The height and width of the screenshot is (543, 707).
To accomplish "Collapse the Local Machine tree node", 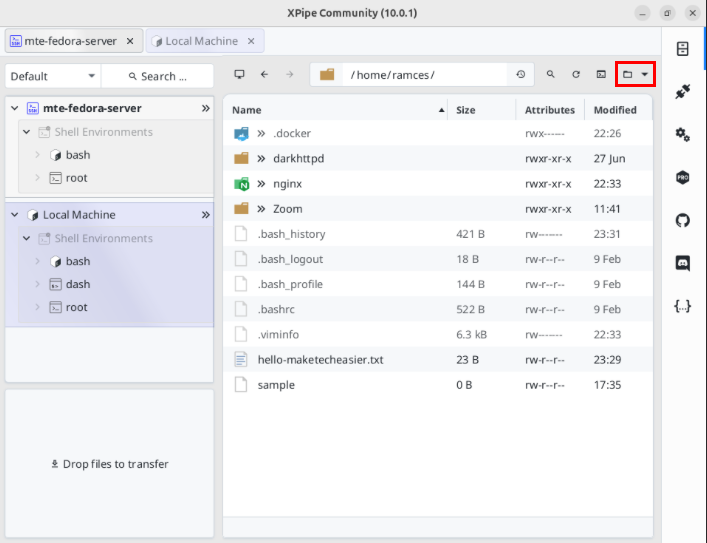I will pos(14,215).
